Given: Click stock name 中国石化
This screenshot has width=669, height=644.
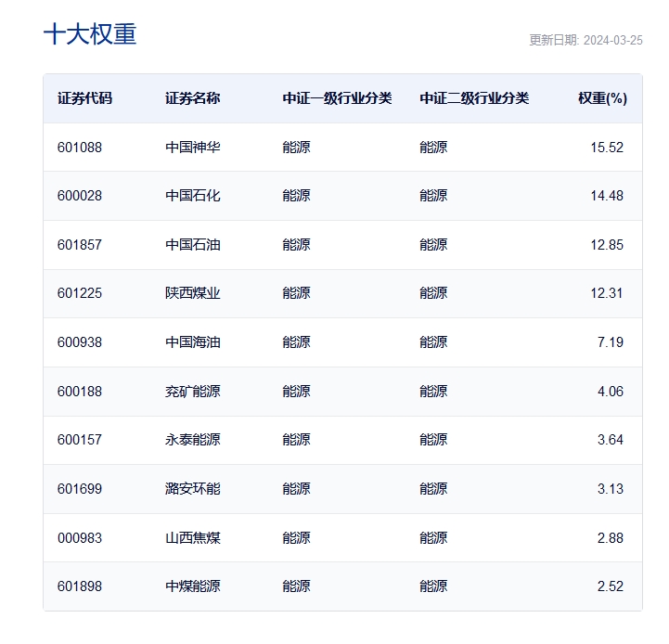Looking at the screenshot, I should click(x=193, y=196).
